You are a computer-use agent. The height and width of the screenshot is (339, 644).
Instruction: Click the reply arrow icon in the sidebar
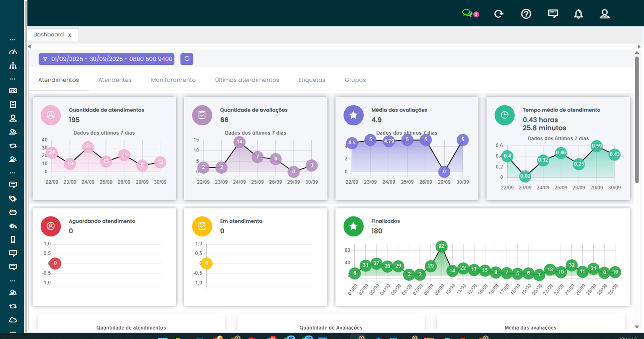click(13, 226)
